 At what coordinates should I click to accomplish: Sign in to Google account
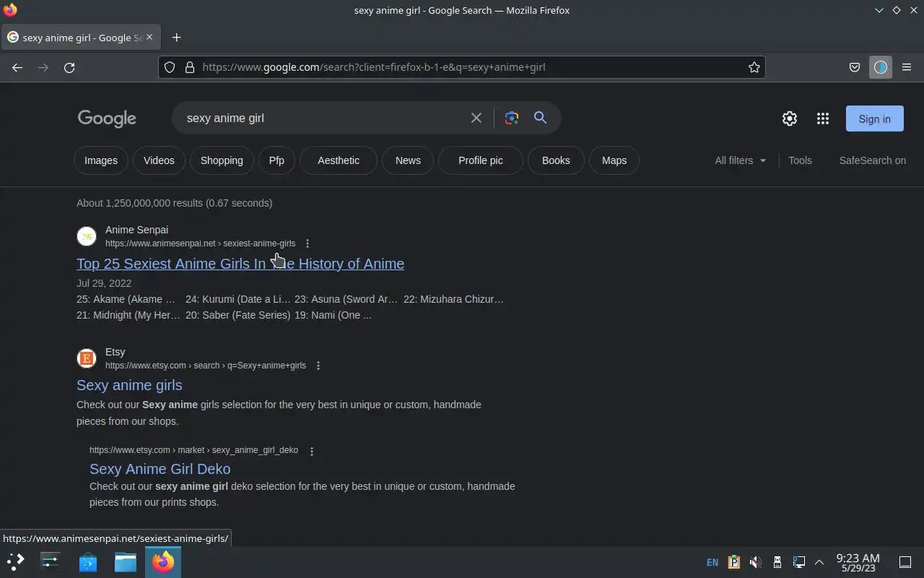(x=875, y=119)
